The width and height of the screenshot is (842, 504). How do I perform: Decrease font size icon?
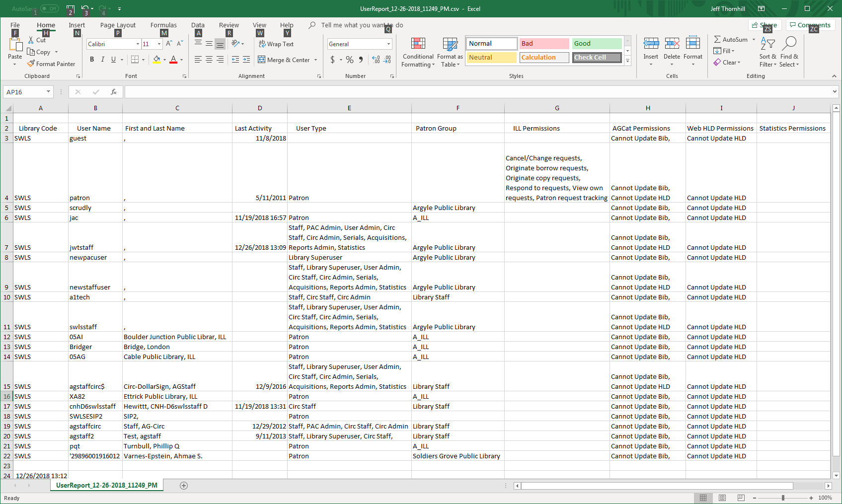pos(180,44)
